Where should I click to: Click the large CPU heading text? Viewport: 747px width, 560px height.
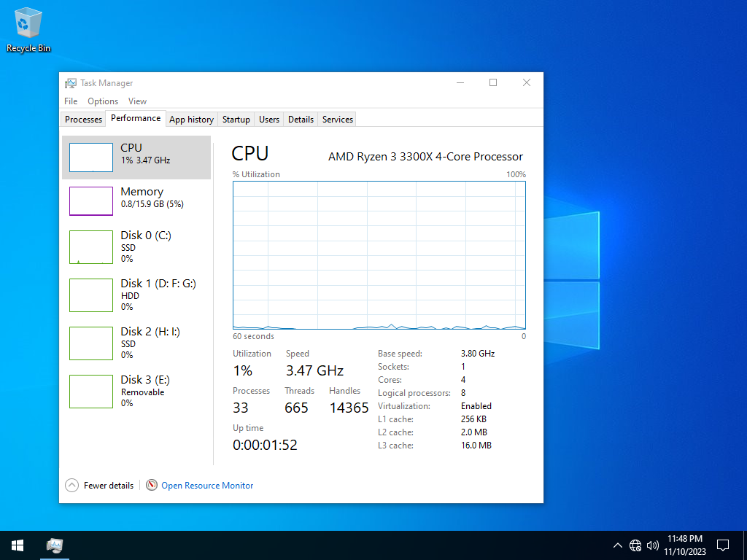pos(250,153)
